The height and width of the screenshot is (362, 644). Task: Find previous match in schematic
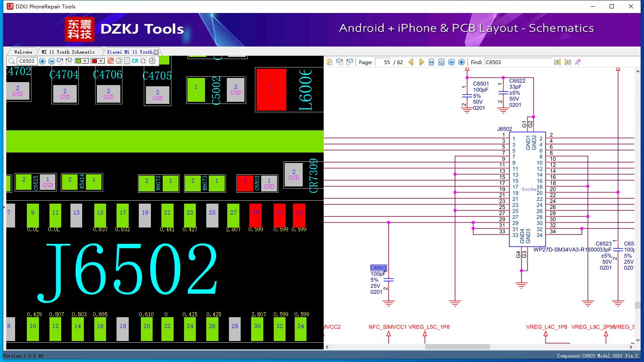click(557, 62)
